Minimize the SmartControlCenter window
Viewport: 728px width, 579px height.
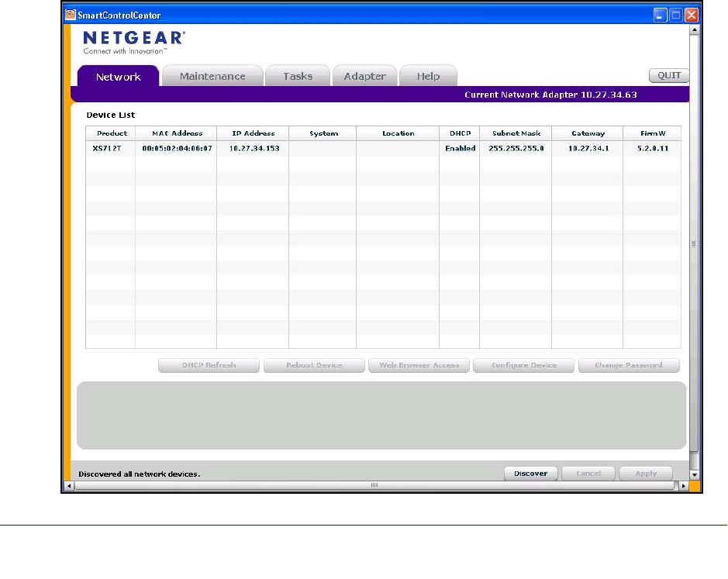[660, 16]
